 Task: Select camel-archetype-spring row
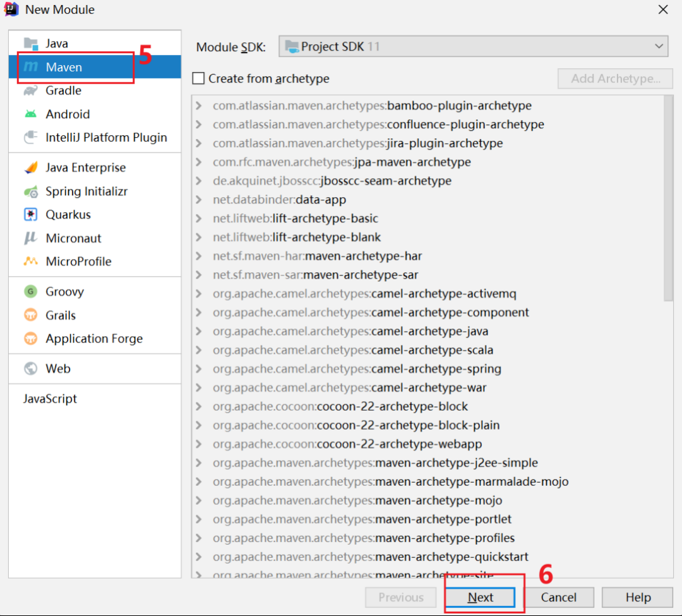[428, 368]
